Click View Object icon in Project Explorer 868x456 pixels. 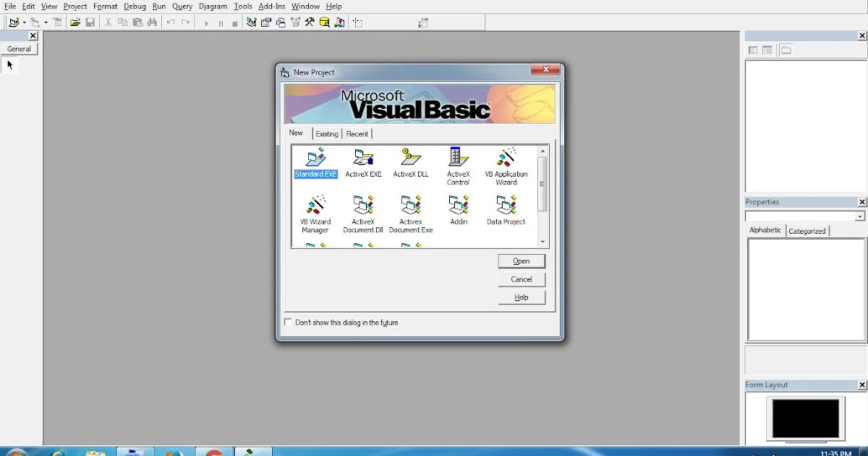coord(767,50)
